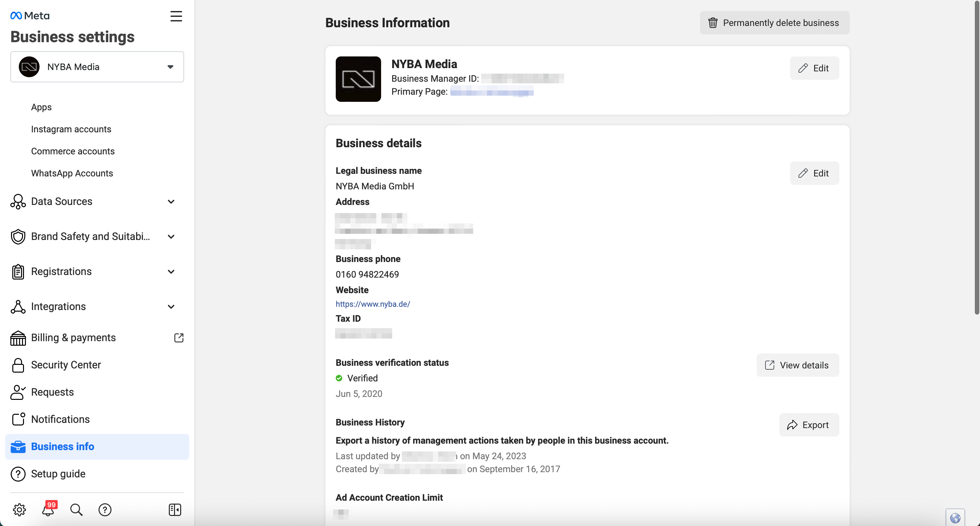Screen dimensions: 980x526
Task: Click the Business info briefcase icon
Action: (x=18, y=447)
